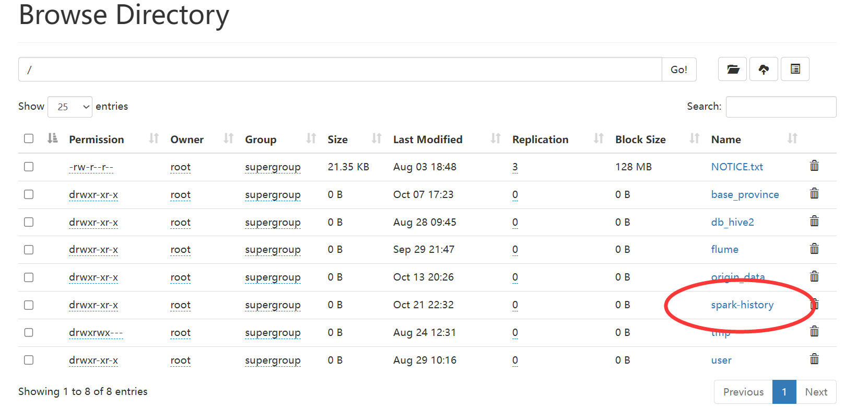
Task: Click replication value 3 for NOTICE.txt
Action: coord(515,167)
